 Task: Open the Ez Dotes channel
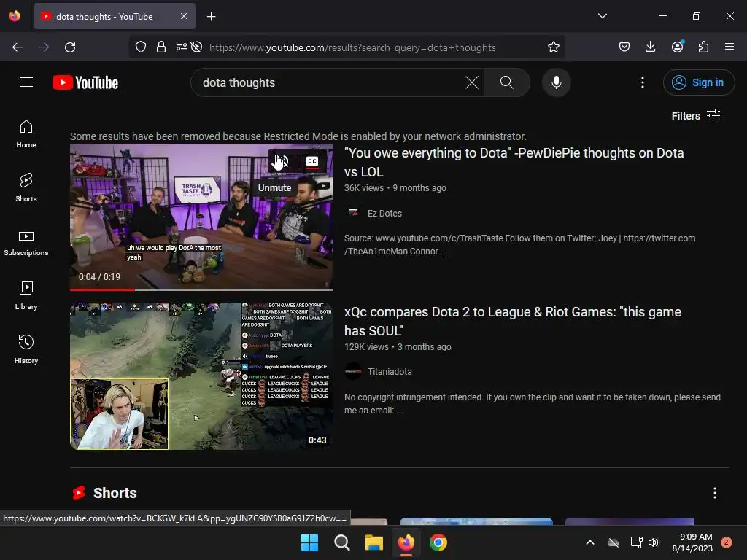click(384, 214)
